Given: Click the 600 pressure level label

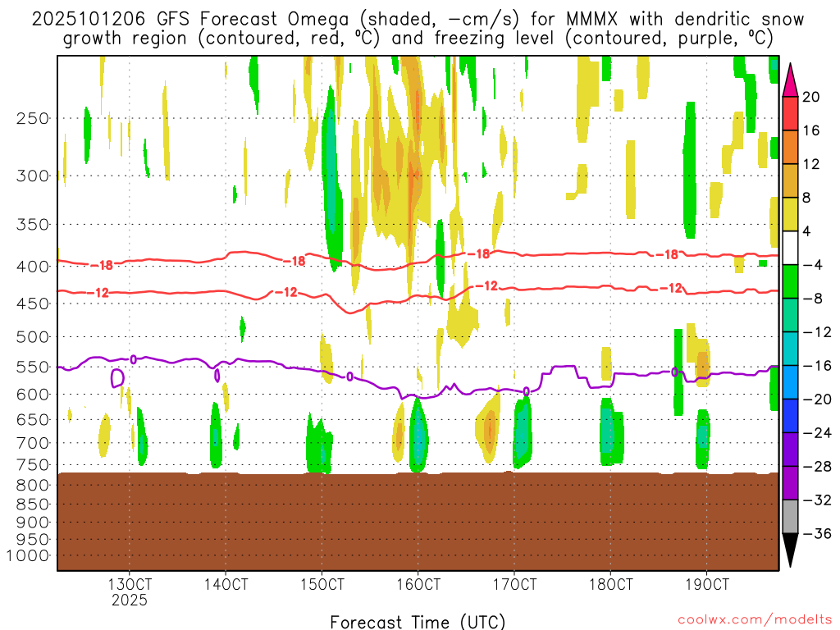Looking at the screenshot, I should click(x=33, y=395).
